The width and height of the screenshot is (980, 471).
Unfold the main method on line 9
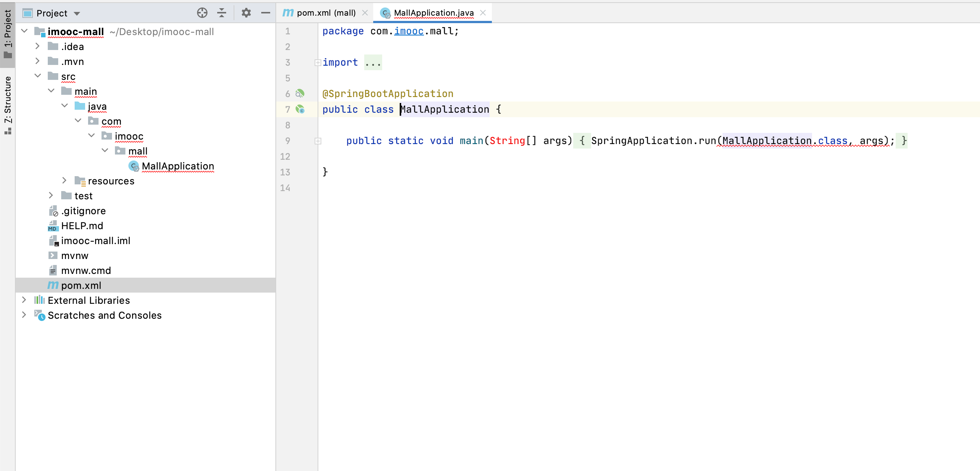coord(318,141)
